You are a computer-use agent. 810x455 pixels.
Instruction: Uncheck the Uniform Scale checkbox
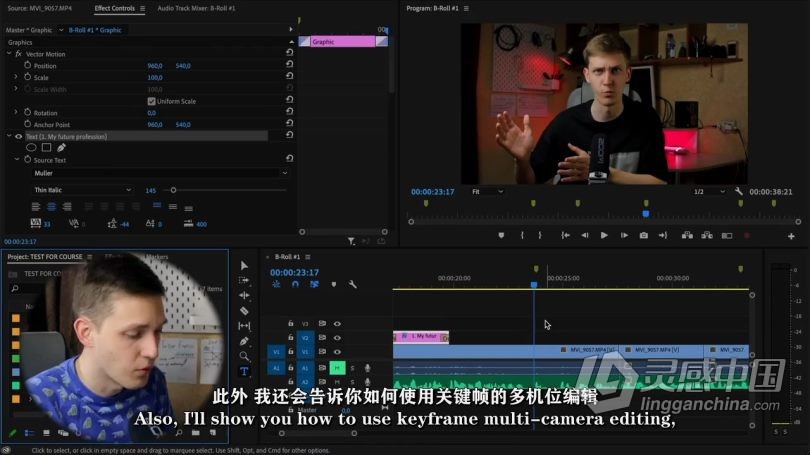(151, 101)
